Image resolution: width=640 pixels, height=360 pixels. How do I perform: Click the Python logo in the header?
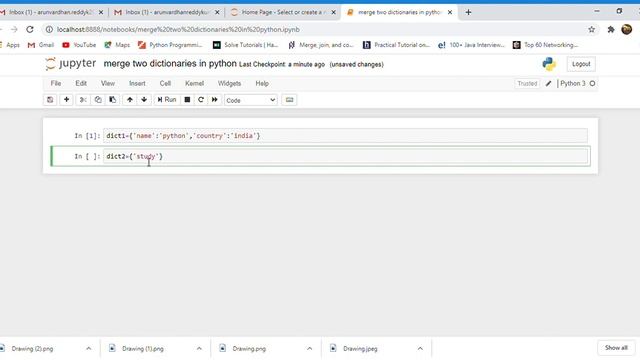(549, 64)
